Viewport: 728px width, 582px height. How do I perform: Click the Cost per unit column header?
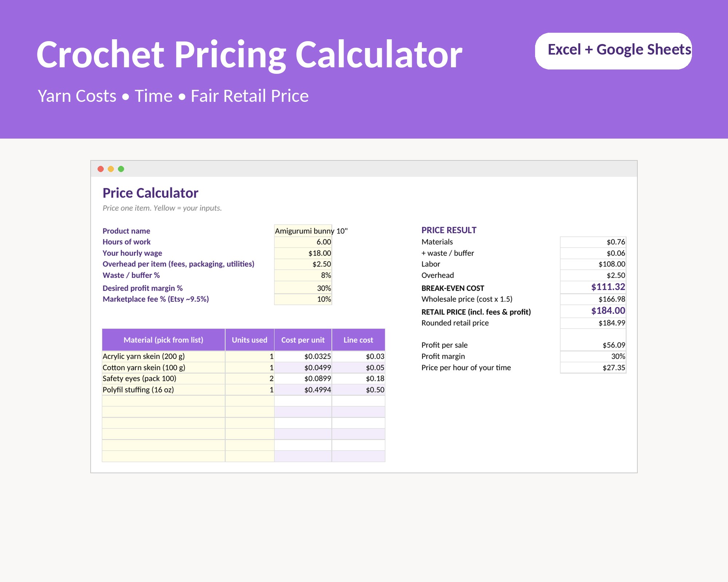(x=303, y=340)
